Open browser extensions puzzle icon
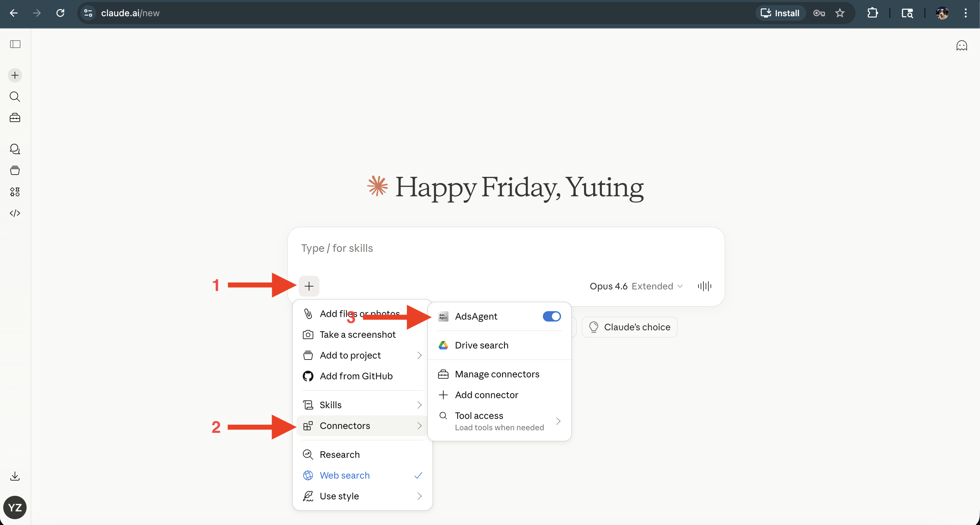Image resolution: width=980 pixels, height=525 pixels. 872,13
